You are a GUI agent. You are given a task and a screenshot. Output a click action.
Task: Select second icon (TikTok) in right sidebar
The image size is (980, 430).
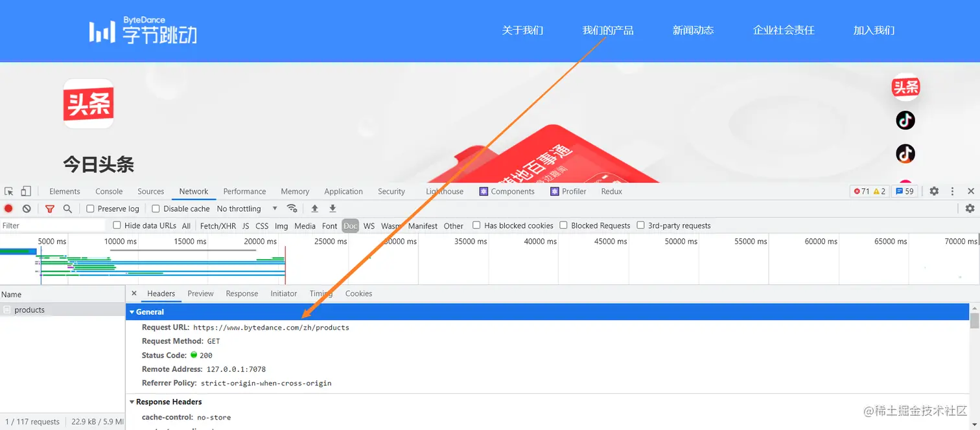[905, 120]
